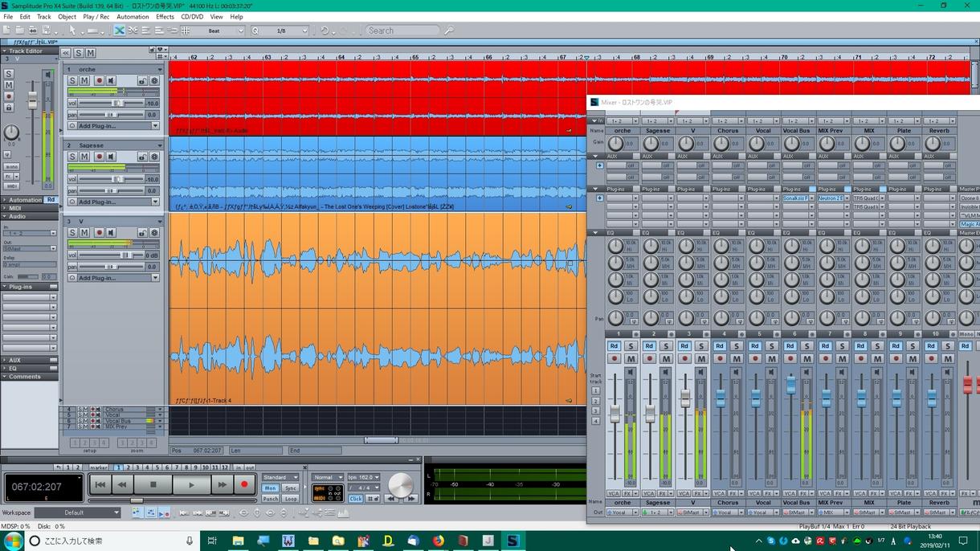The height and width of the screenshot is (551, 980).
Task: Click the stop button in the transport
Action: click(x=153, y=484)
